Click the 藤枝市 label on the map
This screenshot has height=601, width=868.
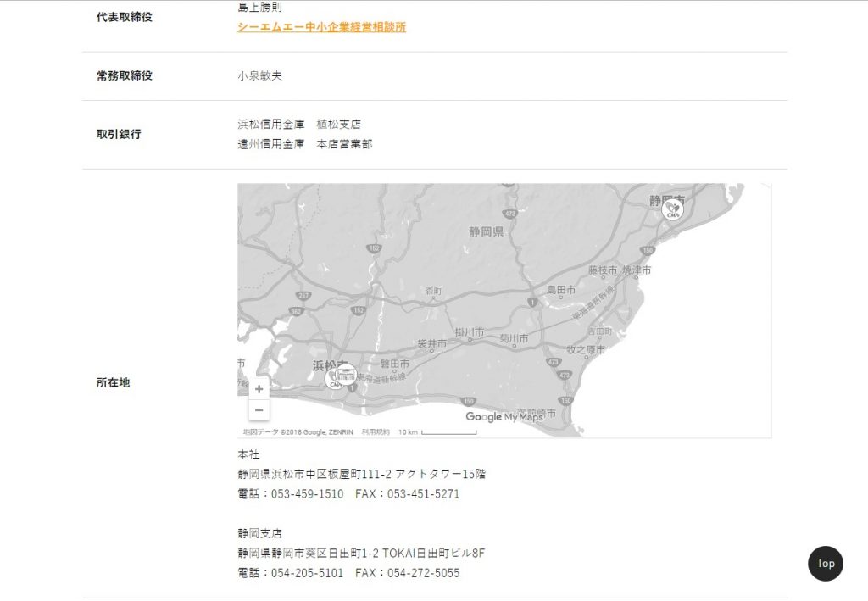[603, 270]
